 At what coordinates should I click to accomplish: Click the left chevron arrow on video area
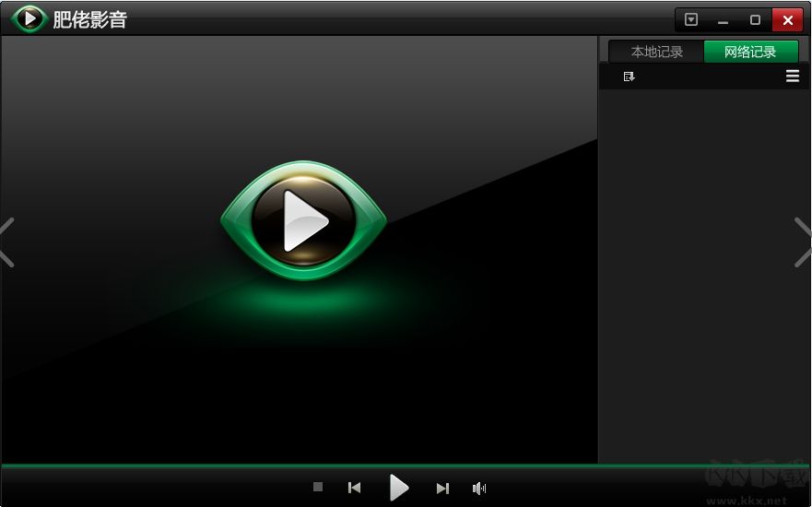click(7, 242)
